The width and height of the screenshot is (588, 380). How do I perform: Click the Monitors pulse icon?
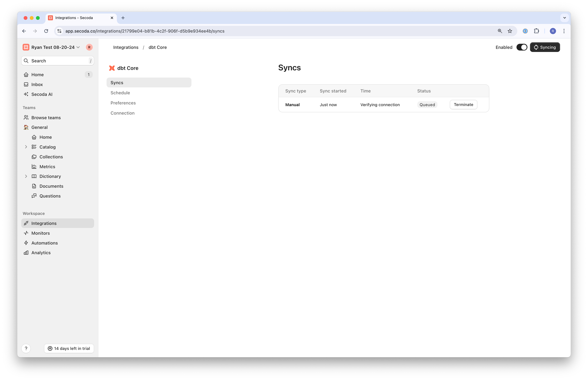pos(26,233)
